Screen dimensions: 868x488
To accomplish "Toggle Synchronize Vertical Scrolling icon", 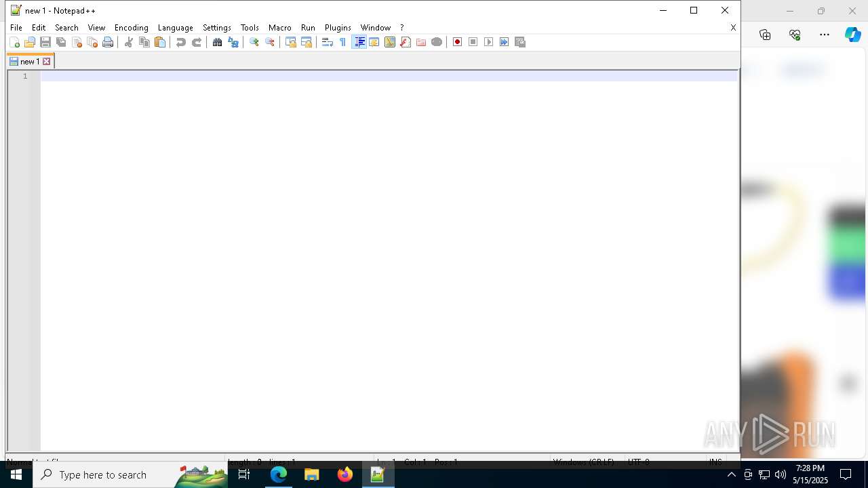I will 291,42.
